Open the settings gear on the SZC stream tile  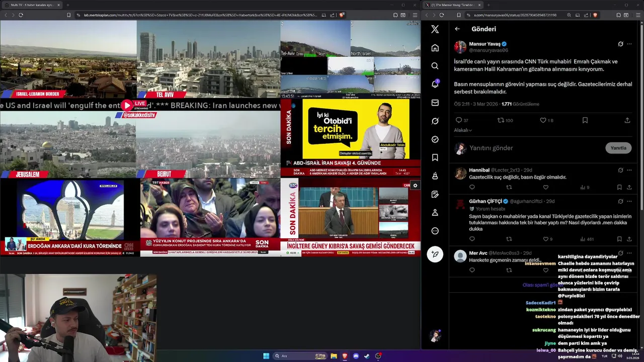415,186
